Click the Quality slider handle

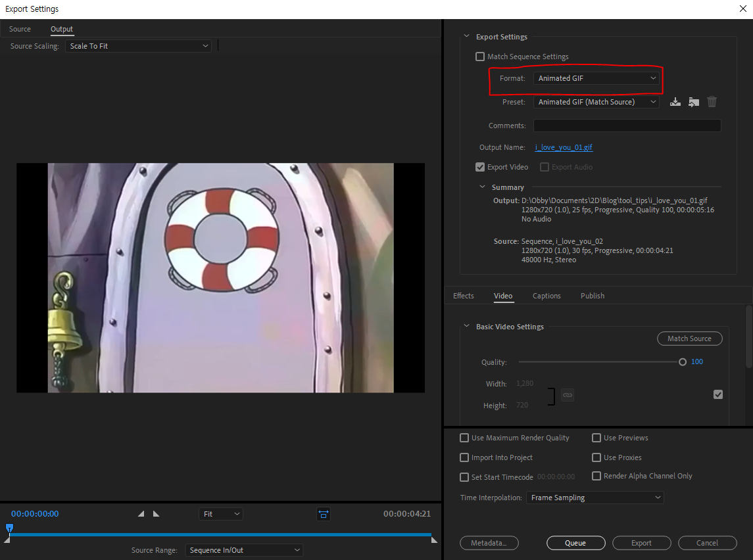[683, 362]
